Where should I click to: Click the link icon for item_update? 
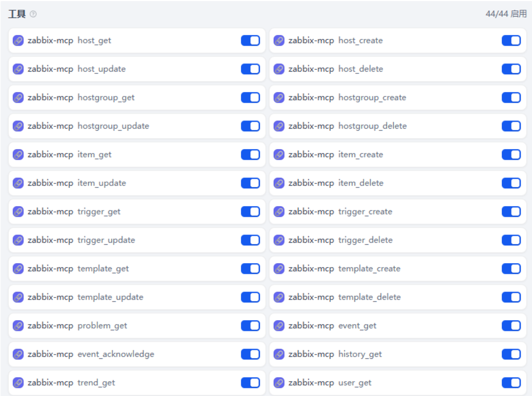pyautogui.click(x=18, y=183)
